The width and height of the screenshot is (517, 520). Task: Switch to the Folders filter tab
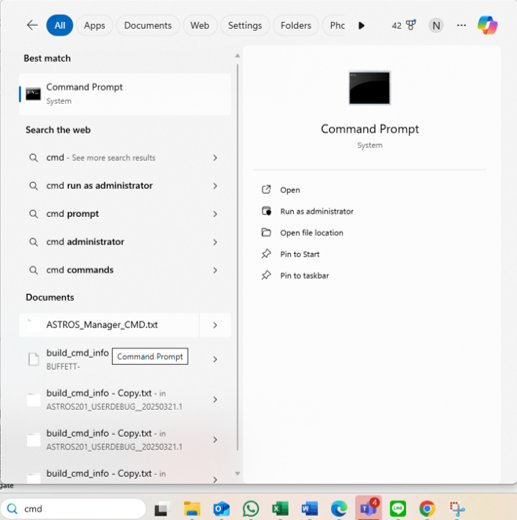296,25
